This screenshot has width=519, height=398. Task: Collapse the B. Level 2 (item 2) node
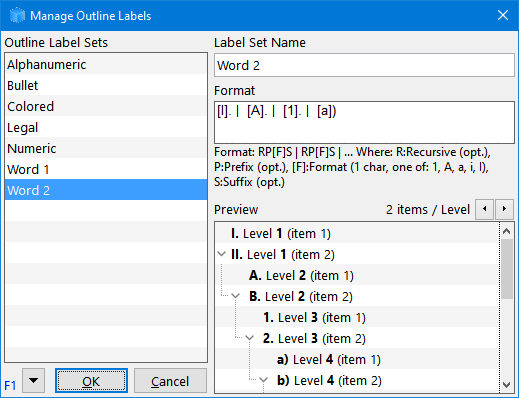tap(235, 296)
